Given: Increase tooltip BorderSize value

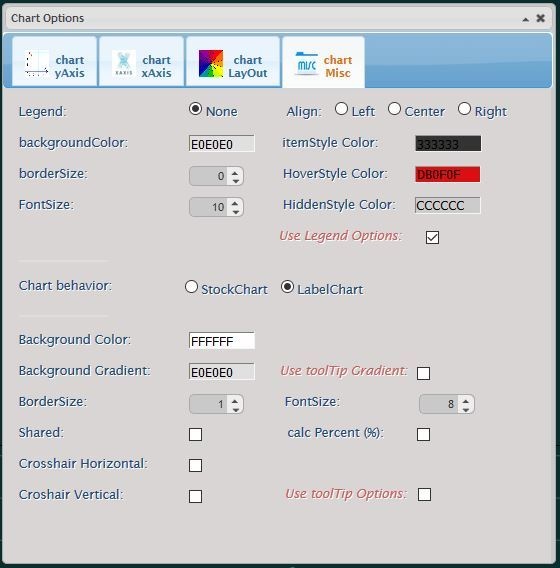Looking at the screenshot, I should click(235, 401).
